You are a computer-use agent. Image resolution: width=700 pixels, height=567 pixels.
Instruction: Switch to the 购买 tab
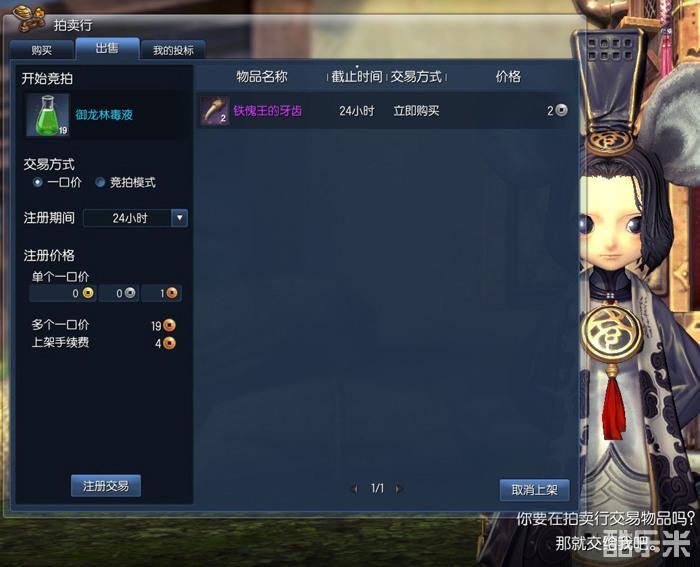42,50
